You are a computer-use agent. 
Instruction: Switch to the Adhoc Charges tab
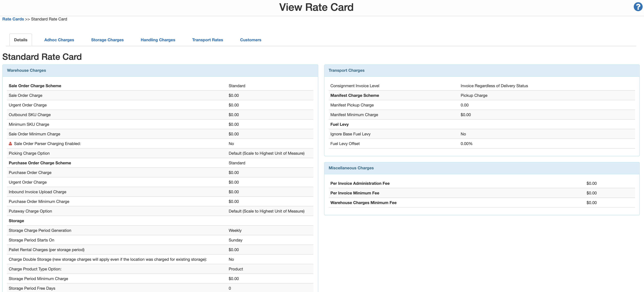[59, 40]
